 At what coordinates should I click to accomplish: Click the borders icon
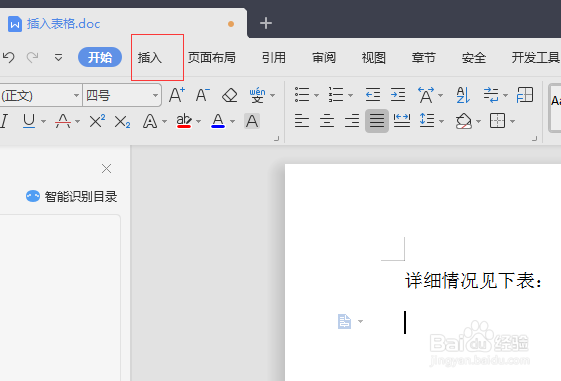click(497, 121)
